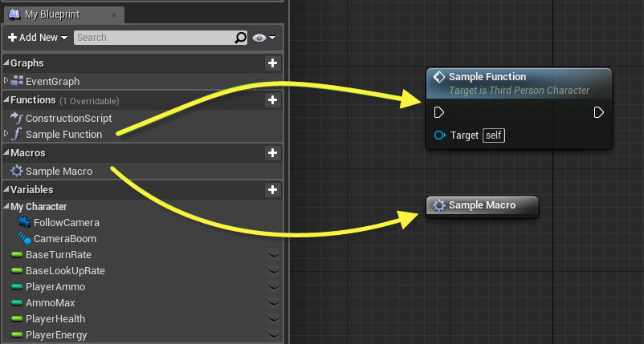Click the Sample Function input execution pin
This screenshot has width=644, height=344.
pos(439,112)
